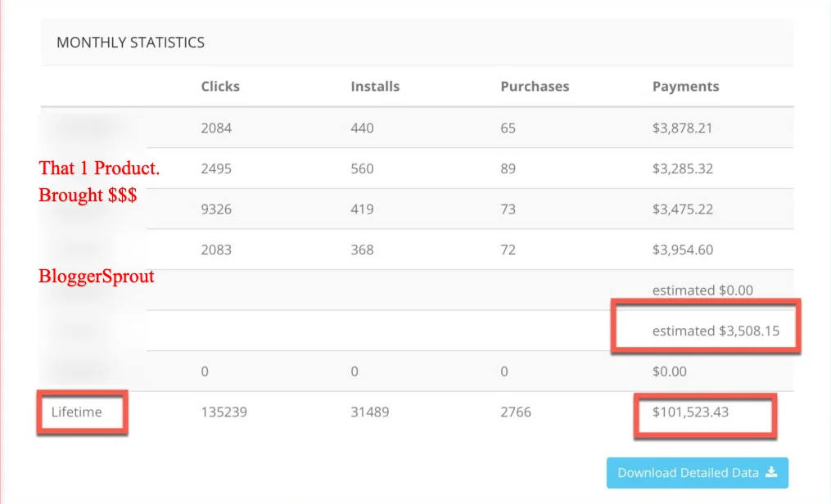Click the 89 purchases value

pyautogui.click(x=508, y=169)
